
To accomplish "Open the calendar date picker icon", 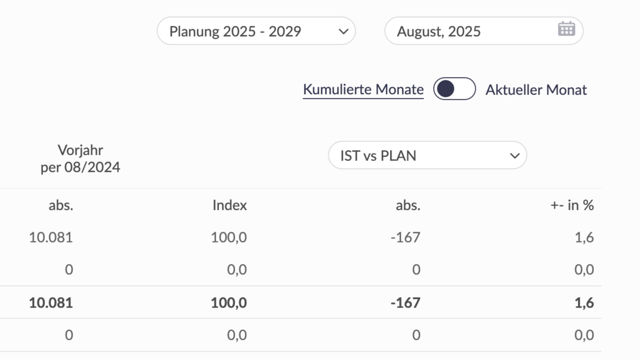I will [x=566, y=29].
